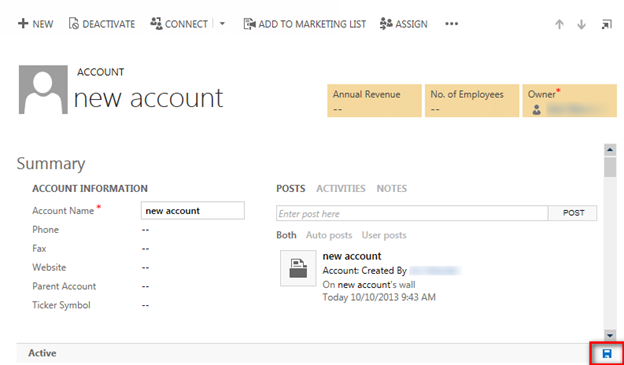Switch to the POSTS tab
The height and width of the screenshot is (365, 624).
(x=291, y=189)
